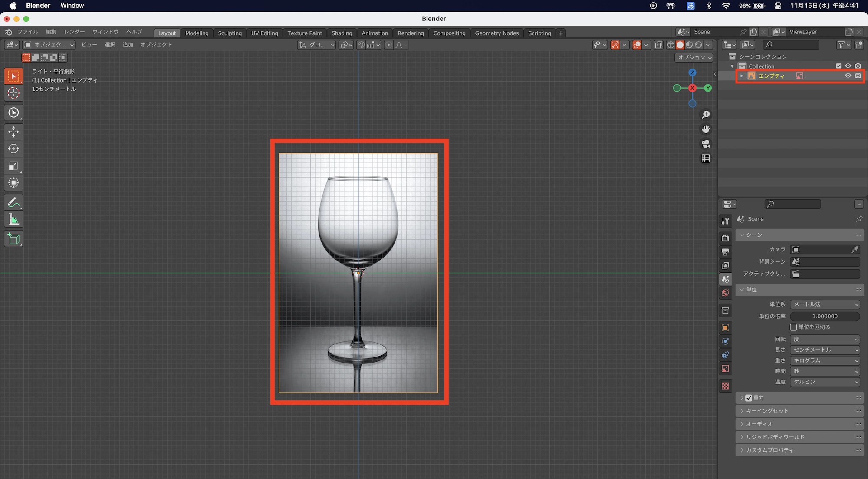Toggle orthographic grid view icon
Screen dimensions: 868x479
click(x=706, y=159)
